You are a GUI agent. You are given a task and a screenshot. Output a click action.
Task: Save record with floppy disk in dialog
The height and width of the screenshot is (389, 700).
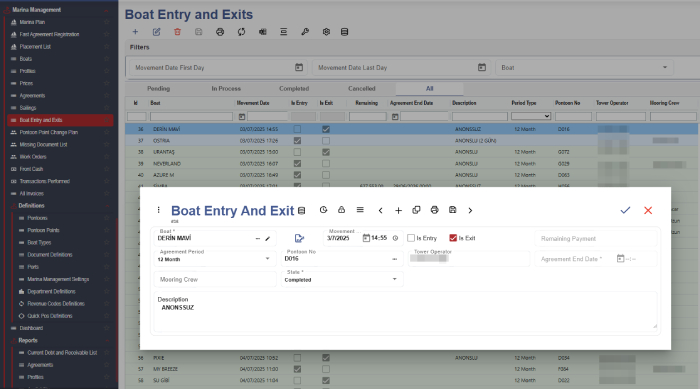coord(452,210)
